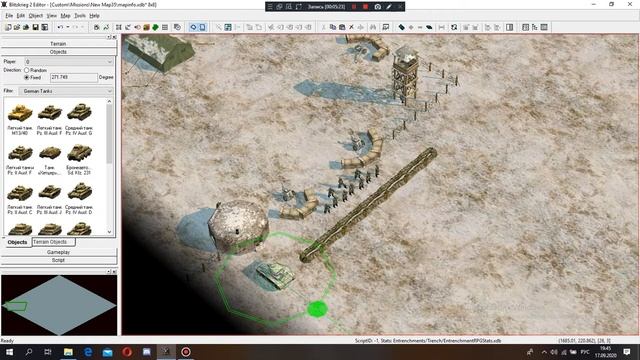Click the Objects panel section header
Screen dimensions: 640x360
[58, 52]
